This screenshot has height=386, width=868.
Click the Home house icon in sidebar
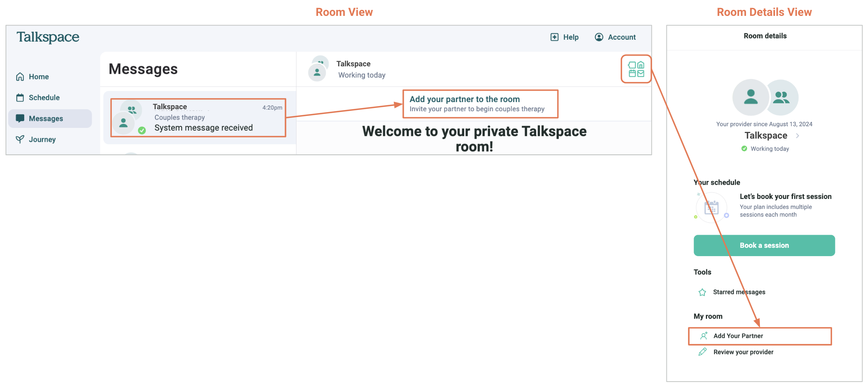pyautogui.click(x=20, y=77)
